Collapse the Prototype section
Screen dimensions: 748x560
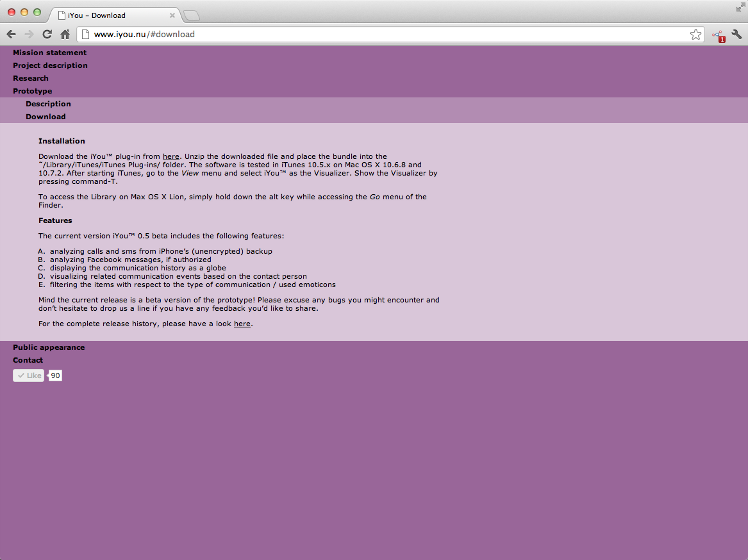33,91
